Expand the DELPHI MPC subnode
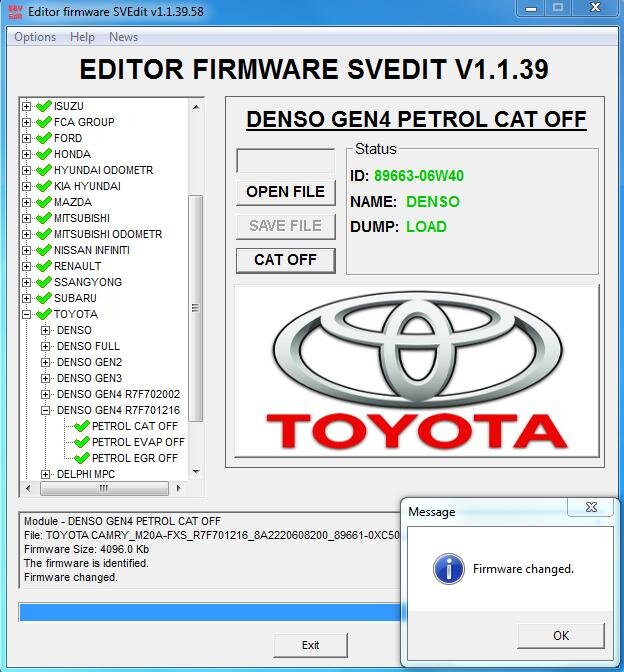Image resolution: width=624 pixels, height=672 pixels. click(x=45, y=474)
